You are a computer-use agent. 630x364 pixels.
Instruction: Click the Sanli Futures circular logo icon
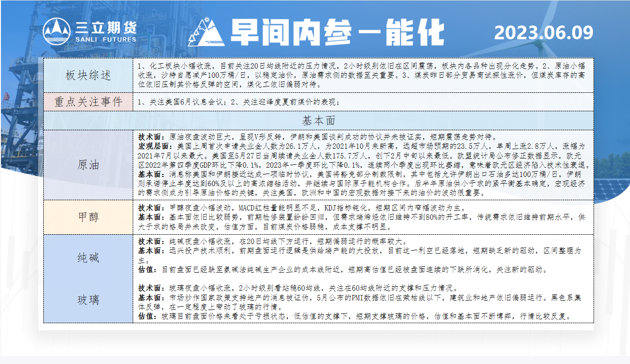57,32
